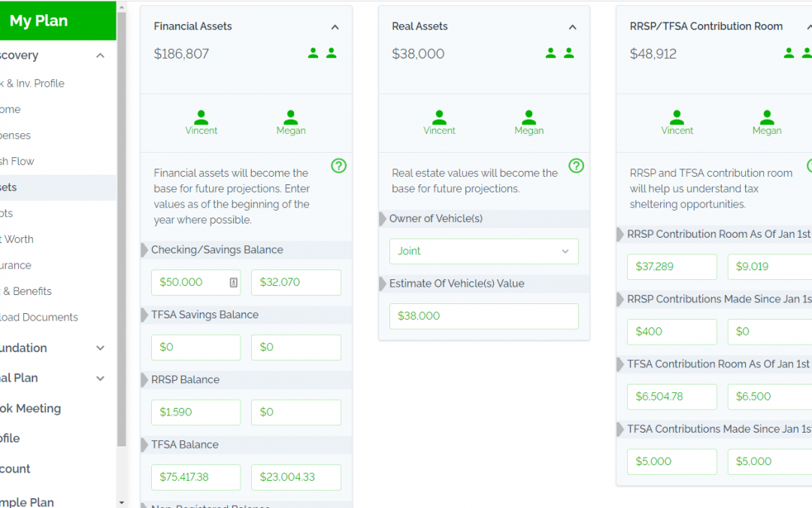
Task: Edit the $400 RRSP contributions field
Action: pyautogui.click(x=671, y=332)
